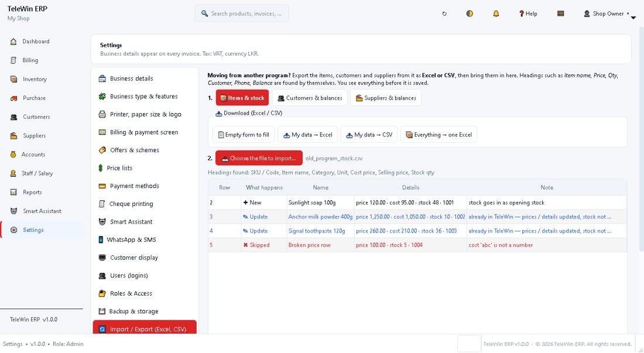
Task: Open Users (logins) settings
Action: click(145, 275)
